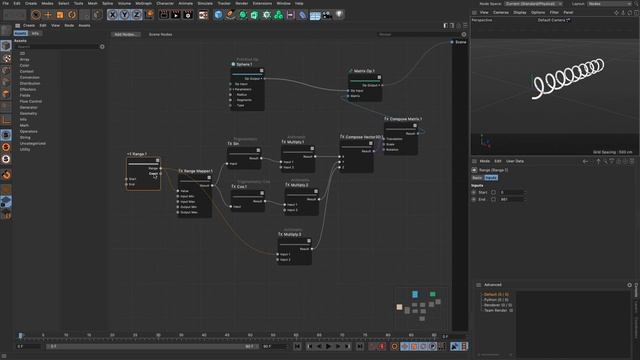Expand the Uncategorized asset category
The width and height of the screenshot is (640, 360).
pos(33,144)
